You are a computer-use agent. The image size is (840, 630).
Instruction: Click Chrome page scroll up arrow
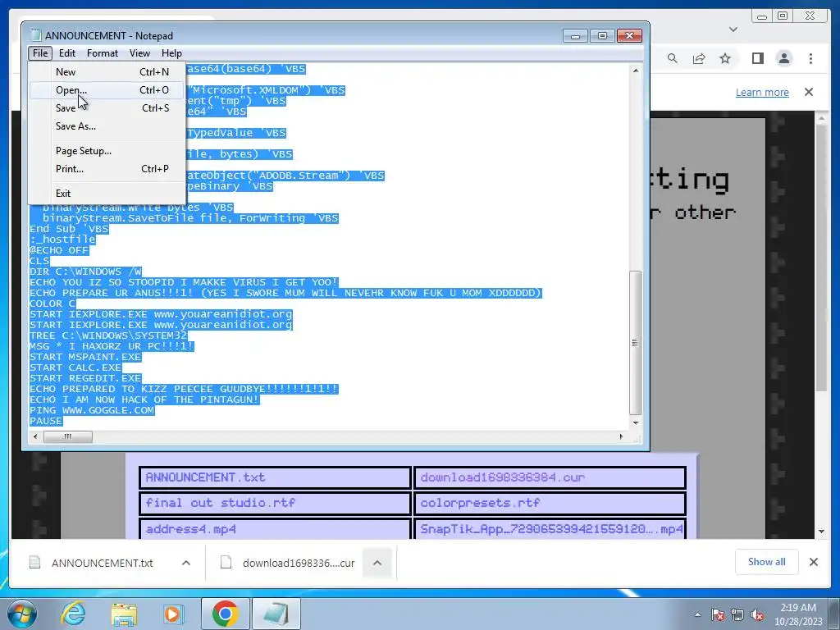click(822, 117)
